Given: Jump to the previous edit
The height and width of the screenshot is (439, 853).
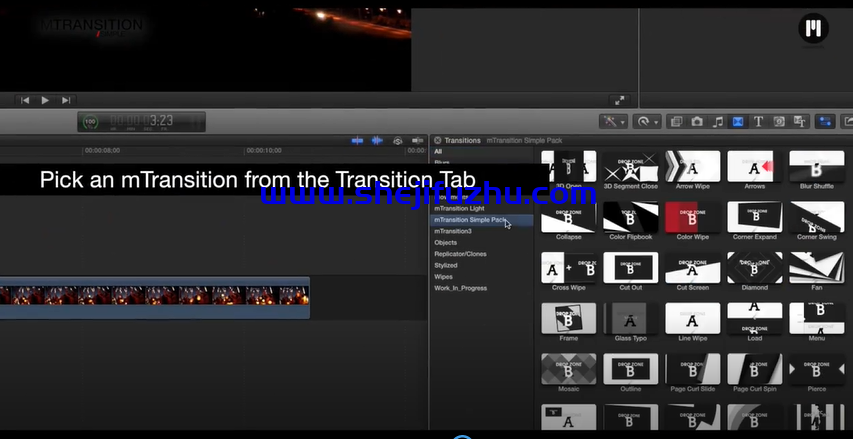Looking at the screenshot, I should [24, 100].
